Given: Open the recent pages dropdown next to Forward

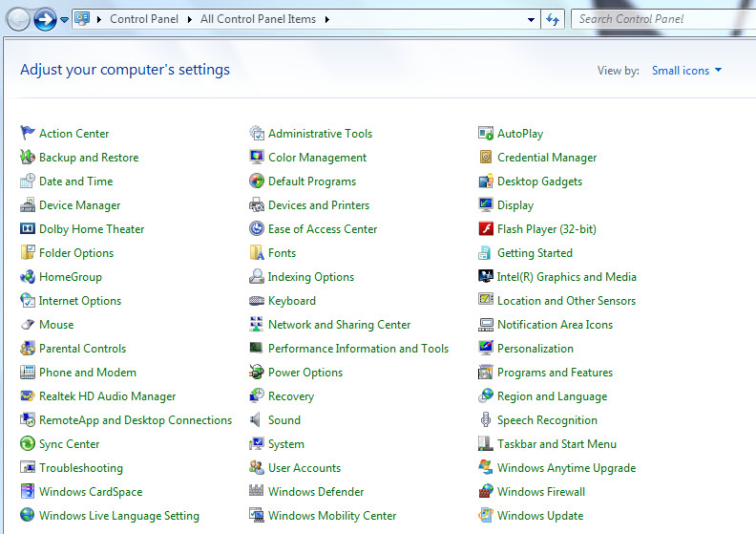Looking at the screenshot, I should tap(64, 20).
